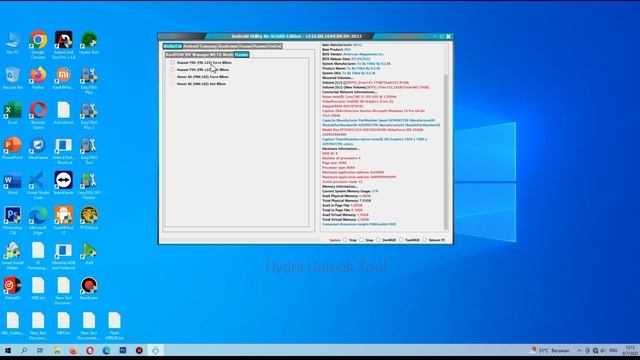
Task: Select Honor X6 (VNE-LX2) Force BRom option
Action: [199, 77]
